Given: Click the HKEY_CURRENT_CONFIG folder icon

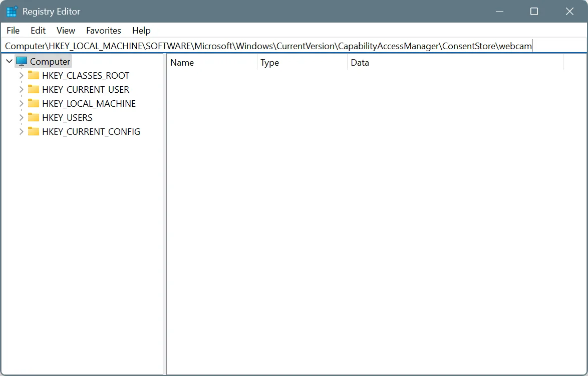Looking at the screenshot, I should click(x=34, y=131).
